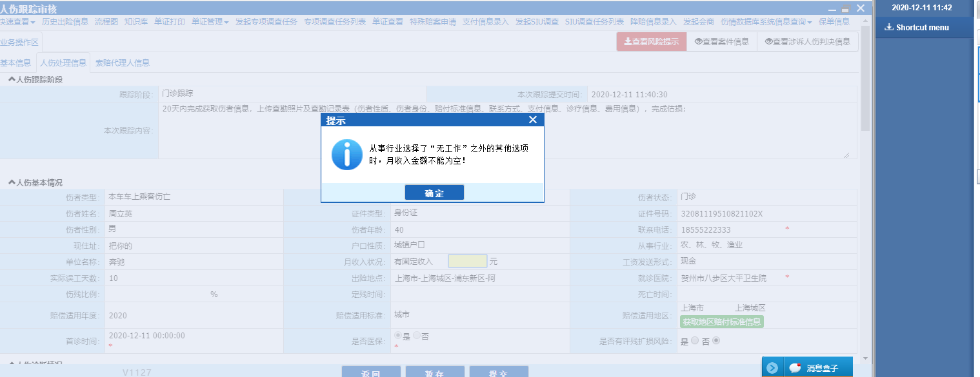
Task: Click the blue info icon in the dialog
Action: coord(346,155)
